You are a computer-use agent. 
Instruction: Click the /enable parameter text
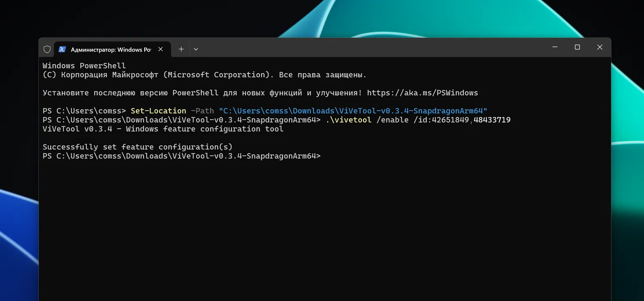coord(392,120)
